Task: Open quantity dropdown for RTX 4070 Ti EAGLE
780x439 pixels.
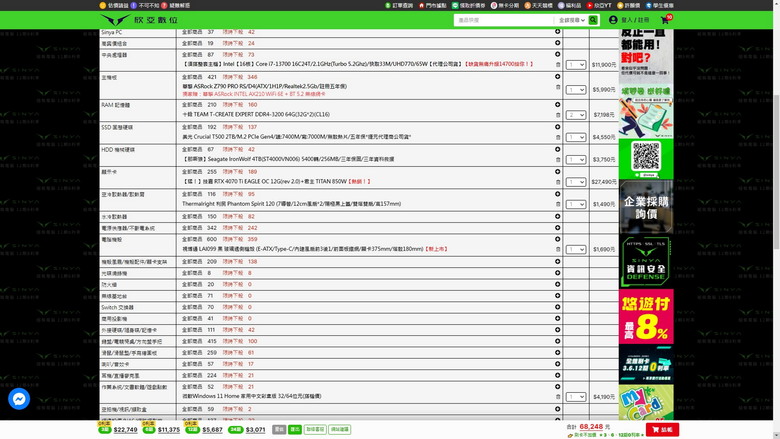Action: tap(576, 182)
